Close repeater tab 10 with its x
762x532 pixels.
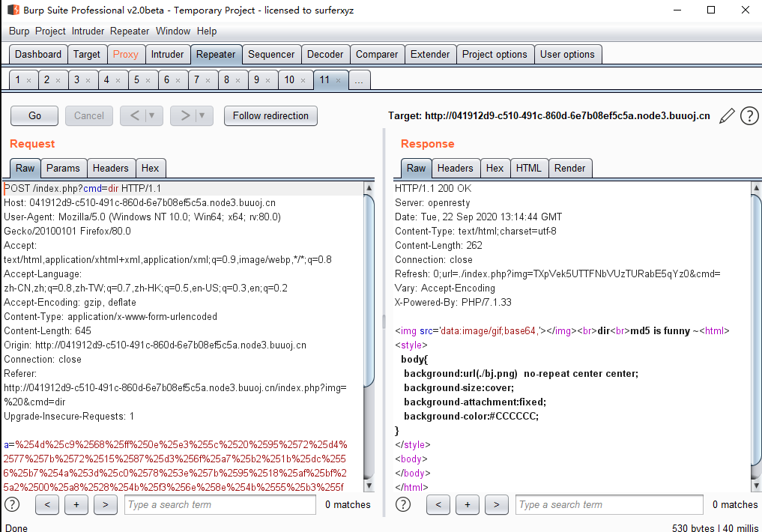[x=303, y=80]
